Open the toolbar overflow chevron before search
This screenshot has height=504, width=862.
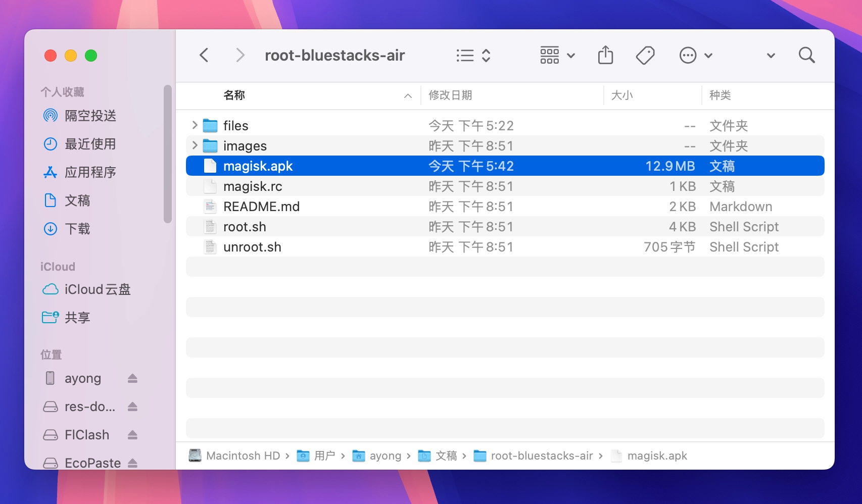(x=771, y=56)
